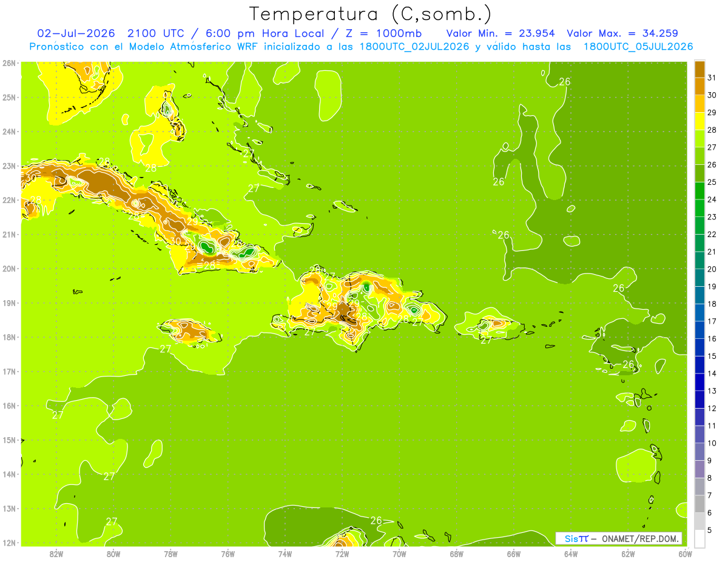Image resolution: width=728 pixels, height=562 pixels.
Task: Click gray legend swatch between 6 and 7
Action: click(699, 504)
